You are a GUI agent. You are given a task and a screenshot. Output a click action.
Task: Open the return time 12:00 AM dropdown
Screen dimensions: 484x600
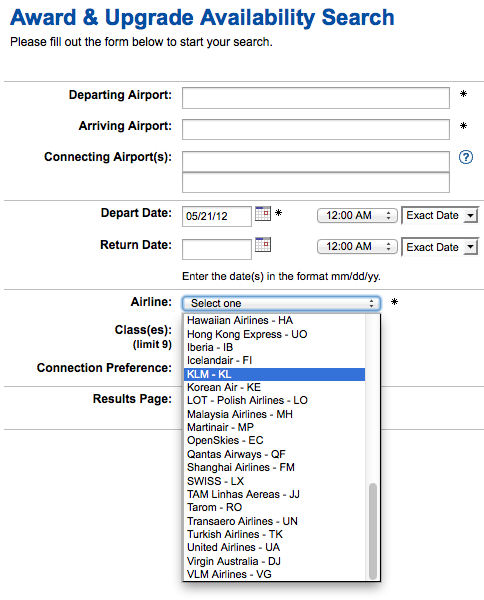click(357, 246)
